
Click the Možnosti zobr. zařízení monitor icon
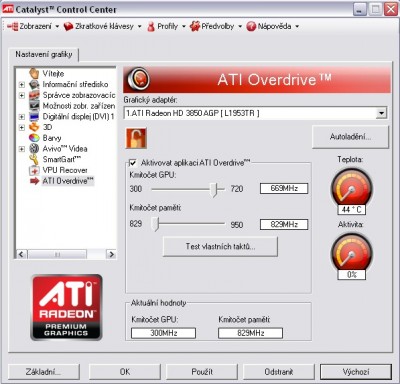coord(34,106)
